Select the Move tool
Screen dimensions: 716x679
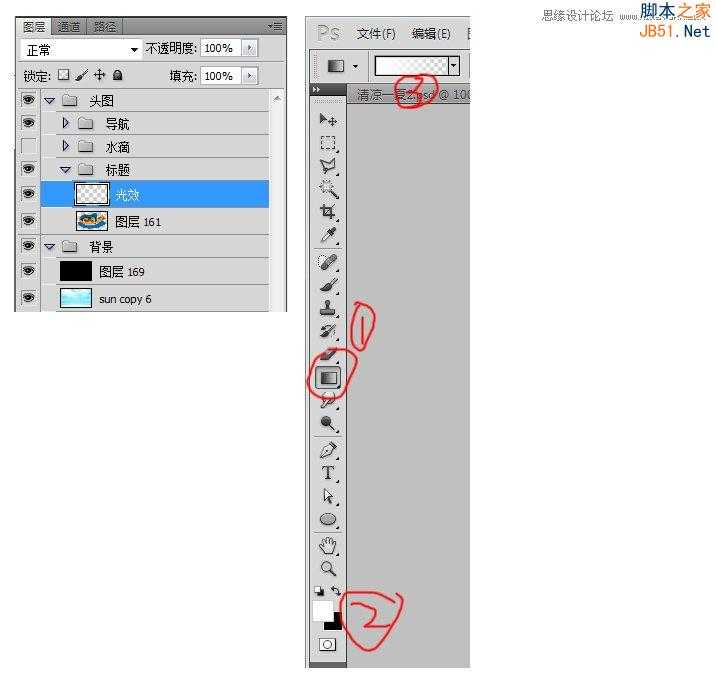point(328,120)
